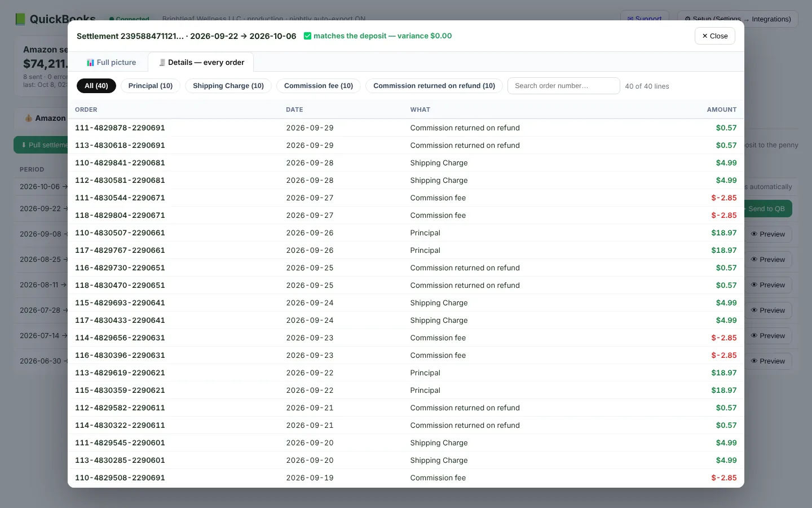Click the QuickBooks logo icon
812x508 pixels.
[x=20, y=19]
